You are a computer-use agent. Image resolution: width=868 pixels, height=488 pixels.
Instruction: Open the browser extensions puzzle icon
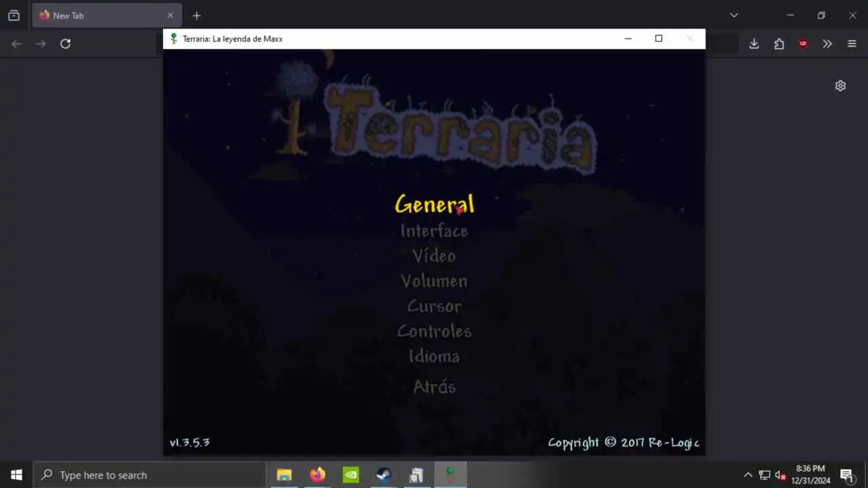tap(778, 43)
